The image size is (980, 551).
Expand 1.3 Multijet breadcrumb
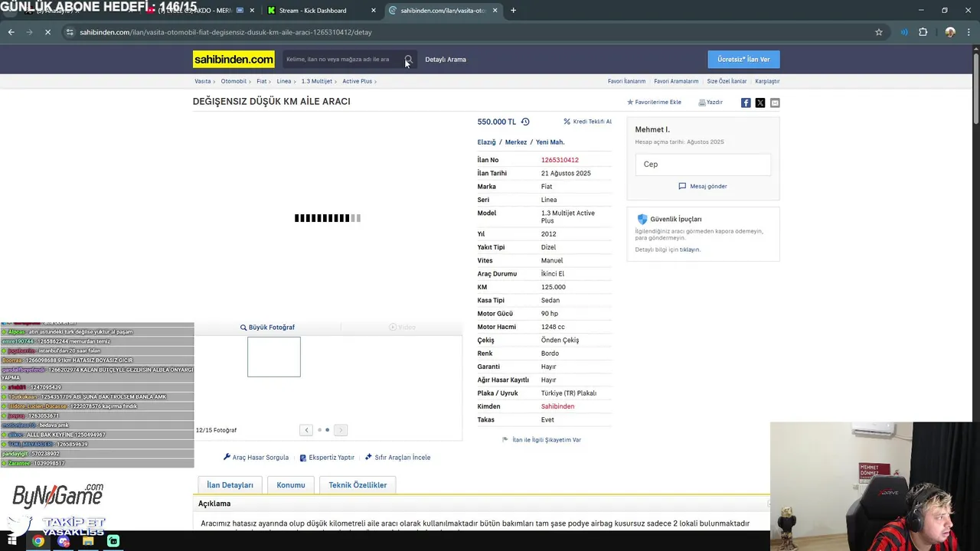tap(318, 81)
